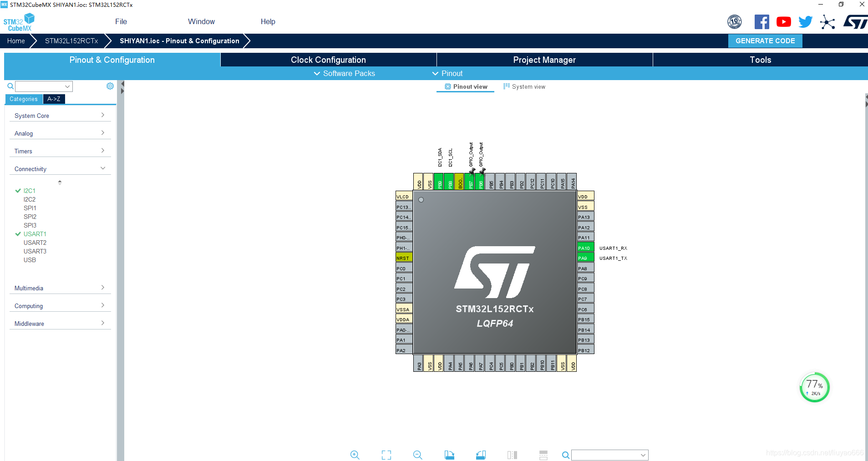Viewport: 868px width, 461px height.
Task: Collapse the Connectivity category
Action: [60, 169]
